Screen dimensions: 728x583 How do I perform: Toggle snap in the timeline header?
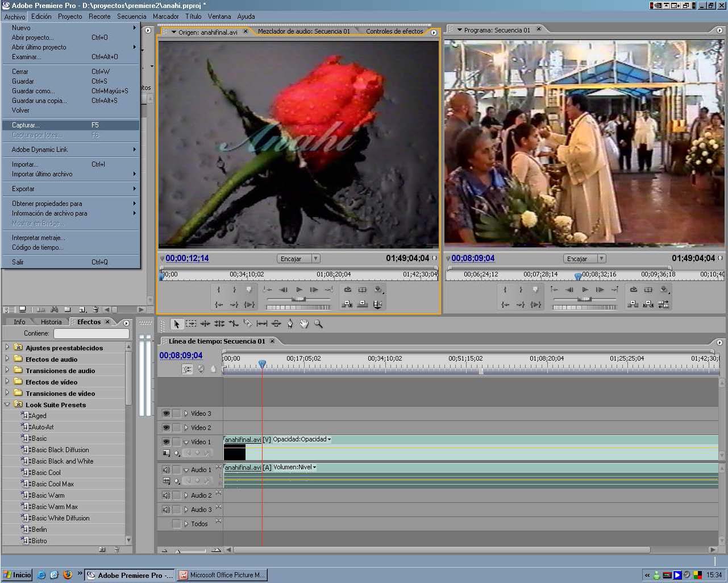[187, 369]
